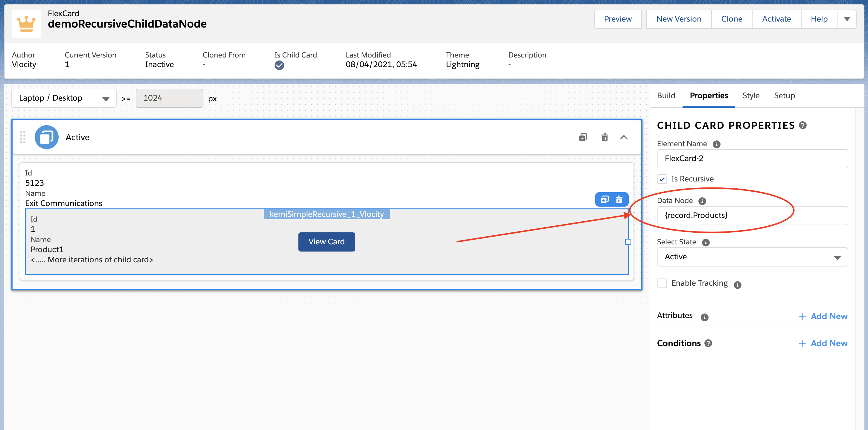Viewport: 868px width, 430px height.
Task: Clone the Active state with header duplicate icon
Action: point(583,137)
